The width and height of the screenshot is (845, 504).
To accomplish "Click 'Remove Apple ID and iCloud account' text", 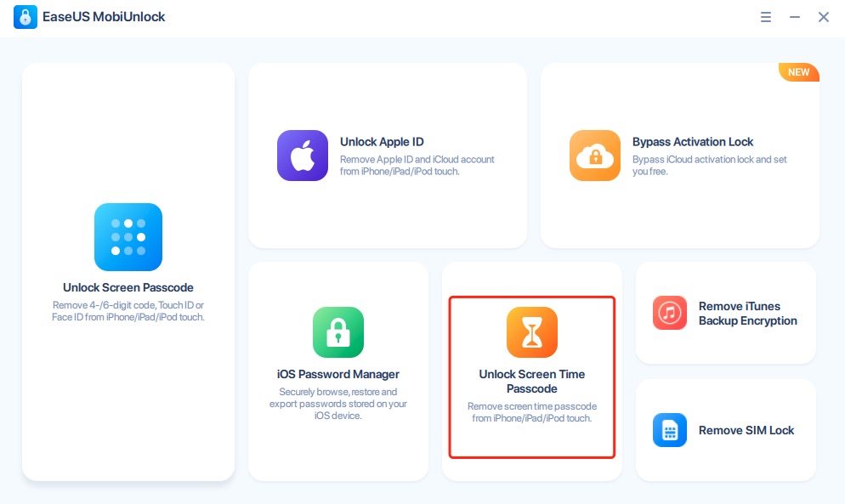I will (417, 166).
